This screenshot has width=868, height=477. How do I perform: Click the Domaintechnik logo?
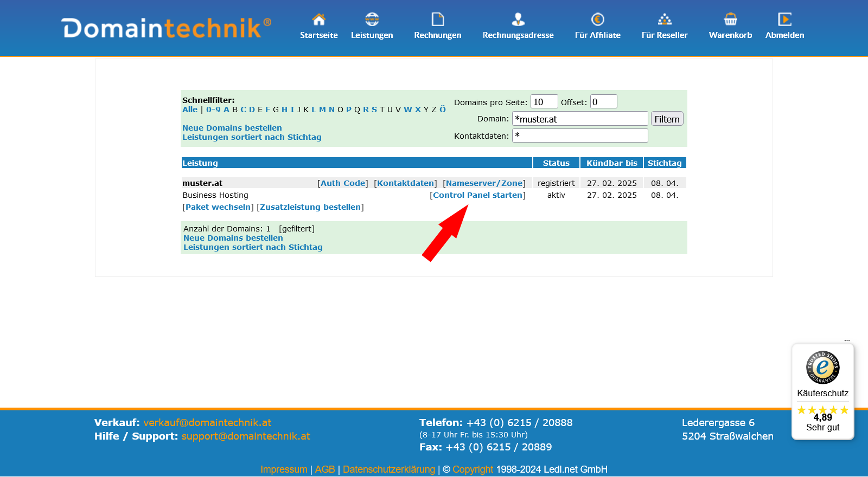click(x=167, y=28)
